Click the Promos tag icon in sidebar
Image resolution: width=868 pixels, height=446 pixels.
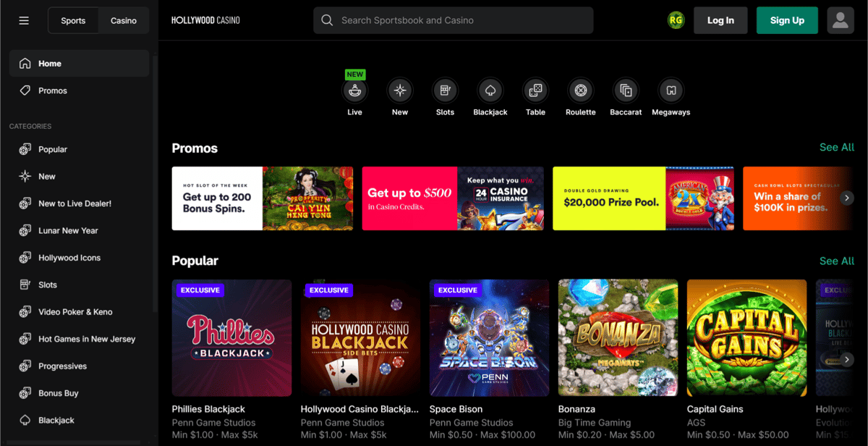point(25,91)
